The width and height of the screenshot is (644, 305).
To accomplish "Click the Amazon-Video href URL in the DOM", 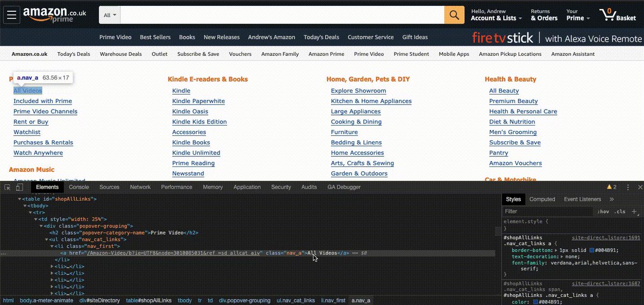I will tap(174, 252).
